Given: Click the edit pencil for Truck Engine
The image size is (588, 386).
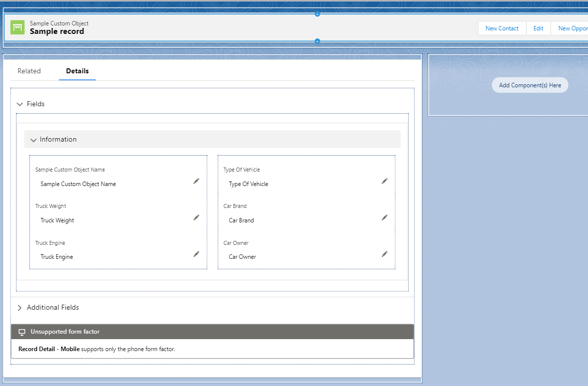Looking at the screenshot, I should point(196,254).
